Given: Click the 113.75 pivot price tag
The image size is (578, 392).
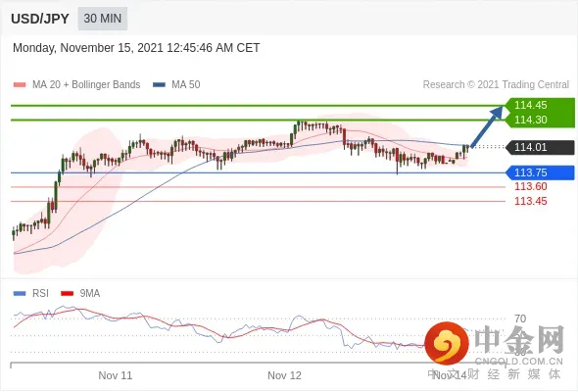Looking at the screenshot, I should point(539,172).
